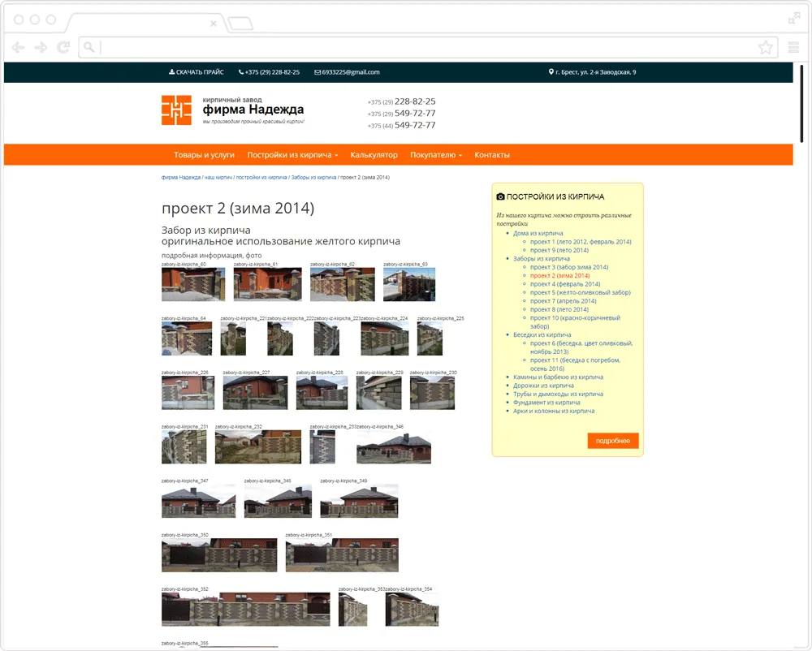Open the Контакты menu item
Image resolution: width=812 pixels, height=651 pixels.
[492, 155]
